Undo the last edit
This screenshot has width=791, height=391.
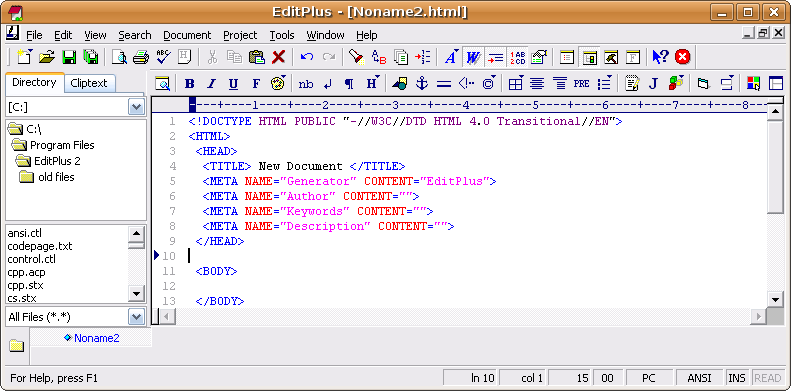coord(307,57)
